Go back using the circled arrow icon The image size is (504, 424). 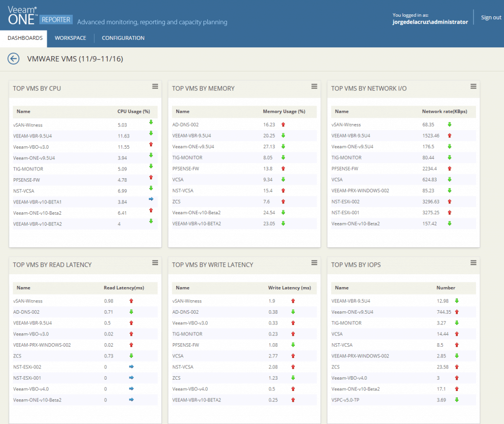pos(13,59)
